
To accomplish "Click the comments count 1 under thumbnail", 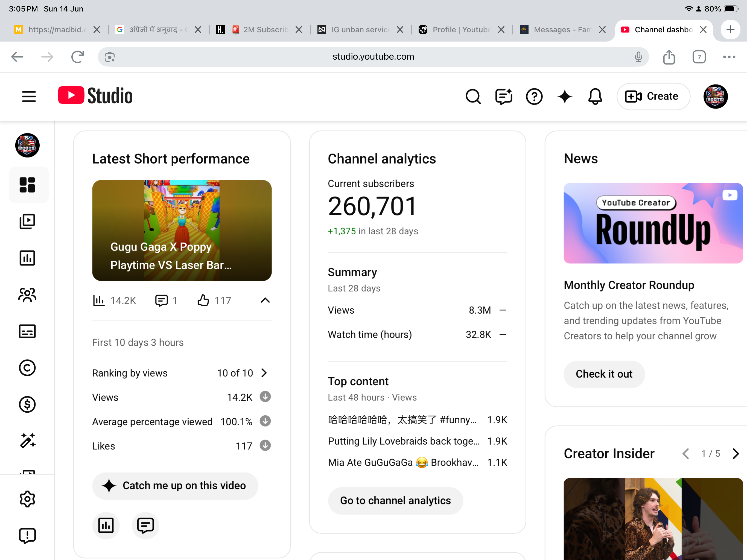I will click(166, 300).
